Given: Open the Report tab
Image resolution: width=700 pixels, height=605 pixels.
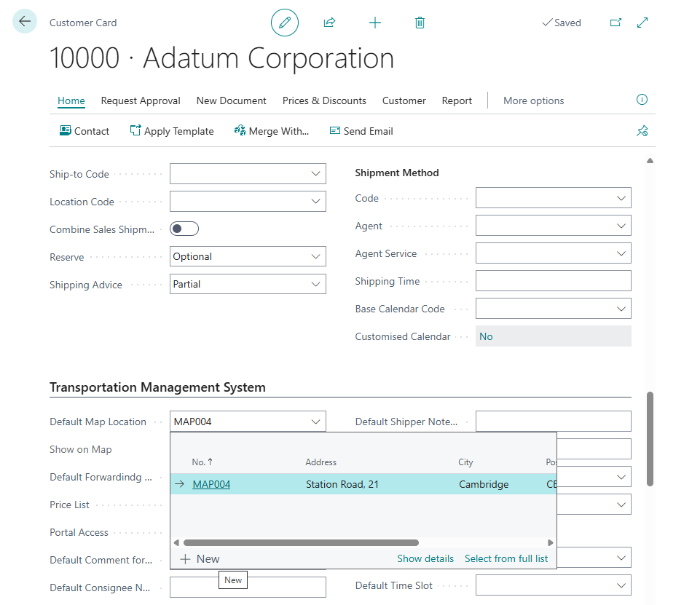Looking at the screenshot, I should pyautogui.click(x=457, y=100).
